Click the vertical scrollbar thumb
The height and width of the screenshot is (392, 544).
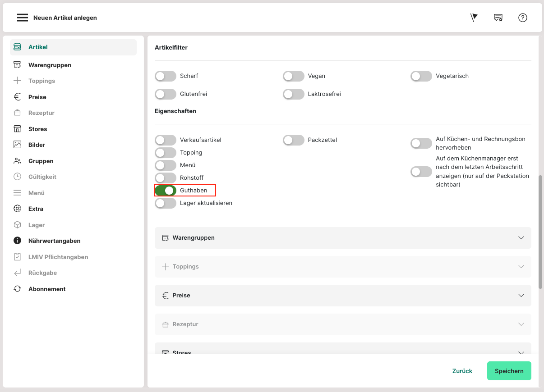click(x=541, y=232)
